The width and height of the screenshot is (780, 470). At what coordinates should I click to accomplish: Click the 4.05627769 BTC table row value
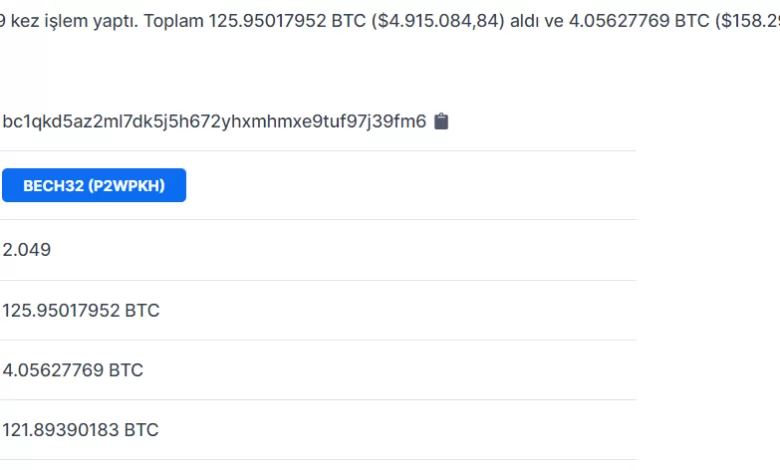click(x=72, y=370)
